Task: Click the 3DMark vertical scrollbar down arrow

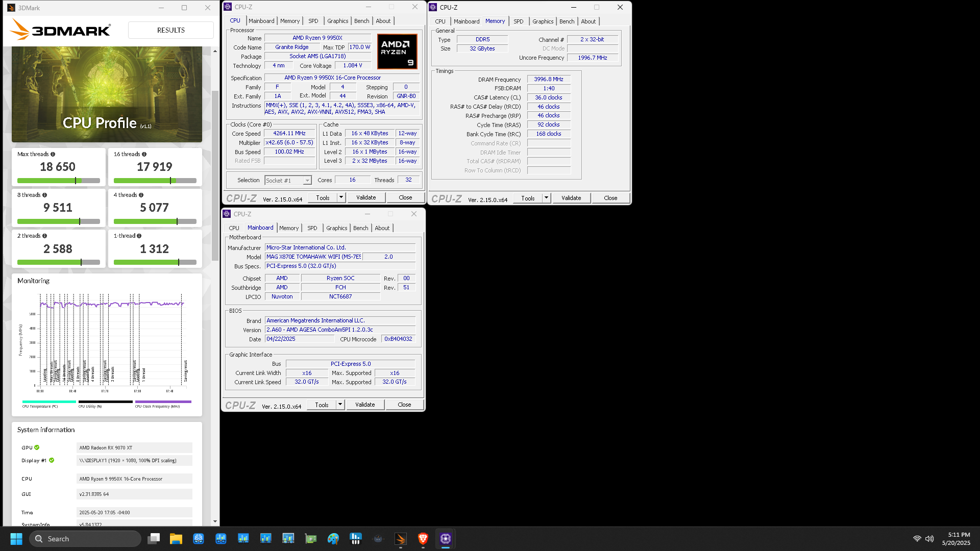Action: coord(215,521)
